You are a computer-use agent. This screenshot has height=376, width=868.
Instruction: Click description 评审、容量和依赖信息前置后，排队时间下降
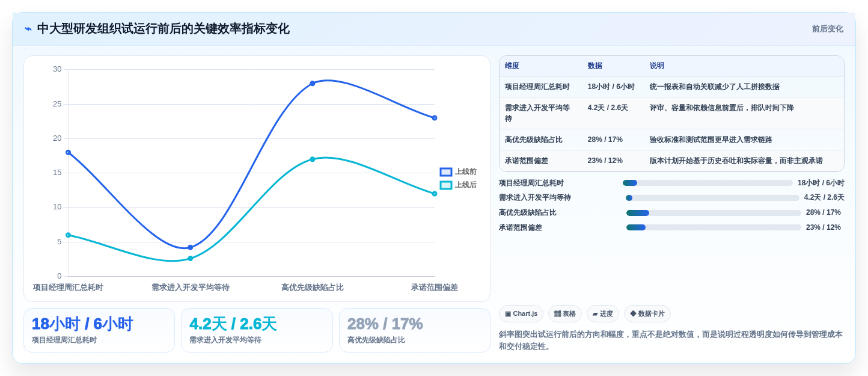(722, 108)
